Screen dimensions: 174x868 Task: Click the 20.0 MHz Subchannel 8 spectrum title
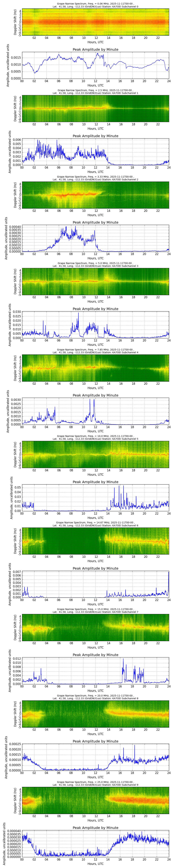tap(95, 697)
